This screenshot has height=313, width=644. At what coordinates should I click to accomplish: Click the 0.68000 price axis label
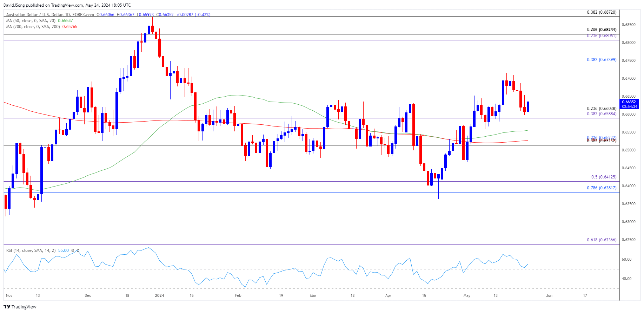point(629,43)
